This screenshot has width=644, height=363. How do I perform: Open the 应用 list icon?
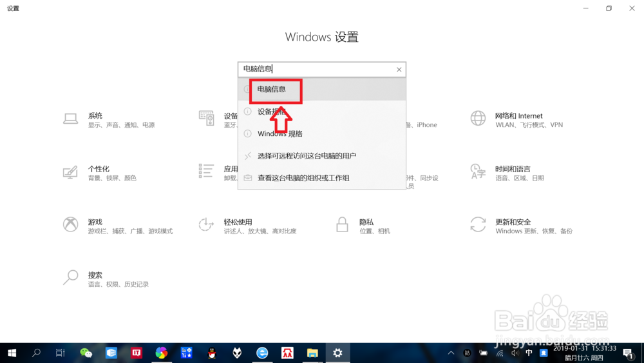pos(206,171)
